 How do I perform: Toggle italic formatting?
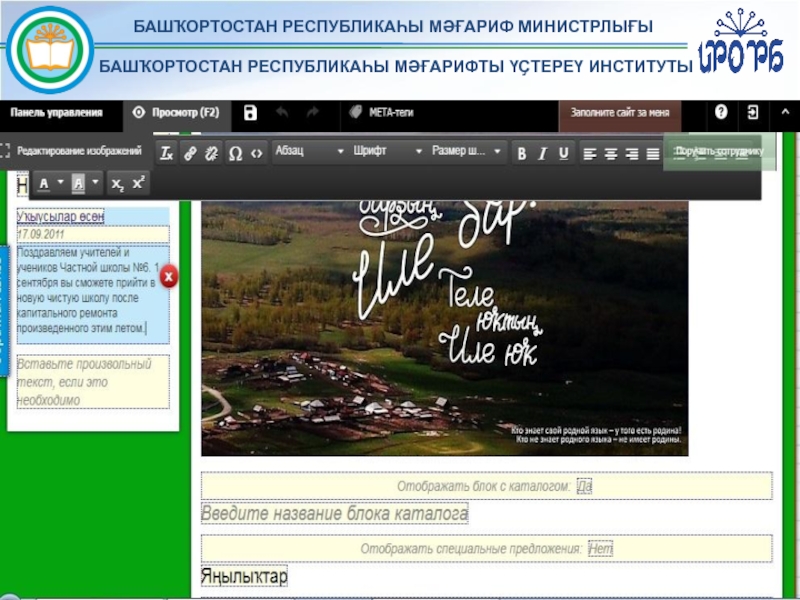[542, 153]
